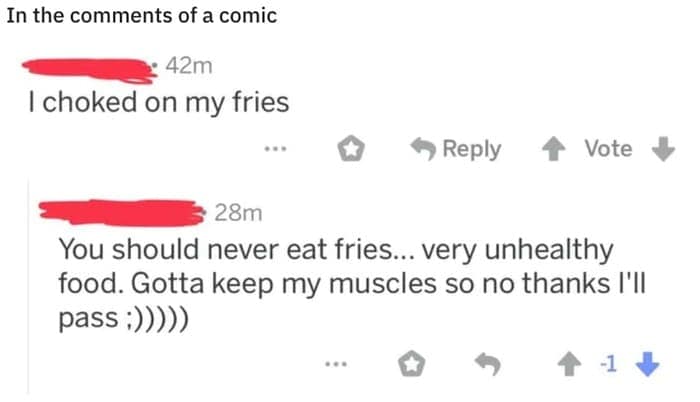Click the curved arrow icon beside Reply
The image size is (700, 402).
point(425,150)
